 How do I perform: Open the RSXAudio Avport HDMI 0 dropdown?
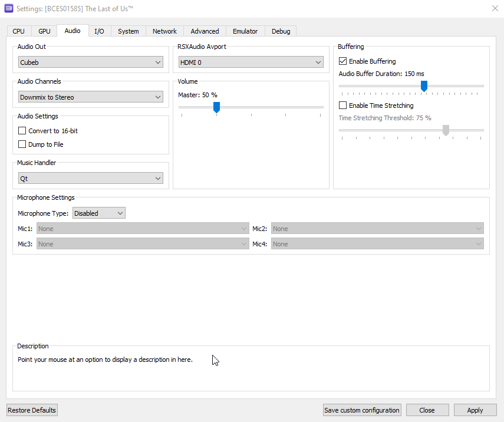(x=251, y=62)
